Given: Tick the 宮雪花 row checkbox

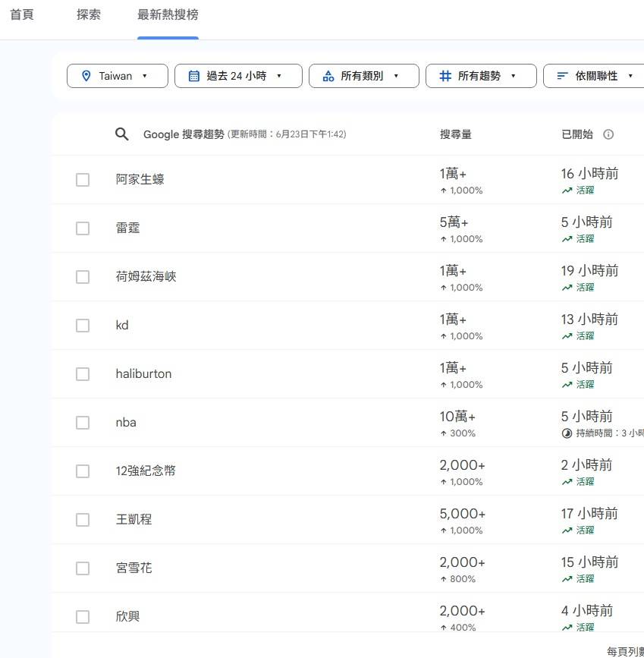Looking at the screenshot, I should tap(83, 568).
